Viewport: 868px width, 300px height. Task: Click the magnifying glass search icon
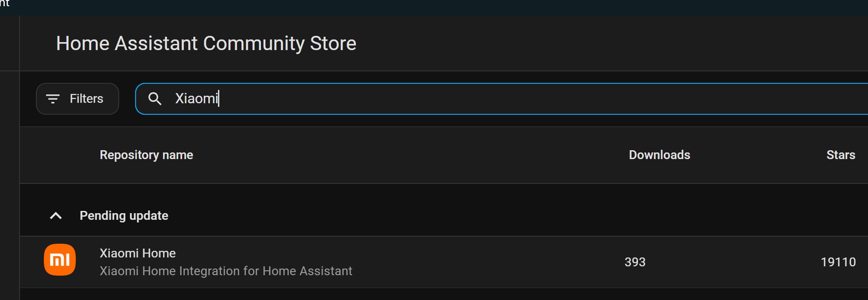pyautogui.click(x=154, y=98)
